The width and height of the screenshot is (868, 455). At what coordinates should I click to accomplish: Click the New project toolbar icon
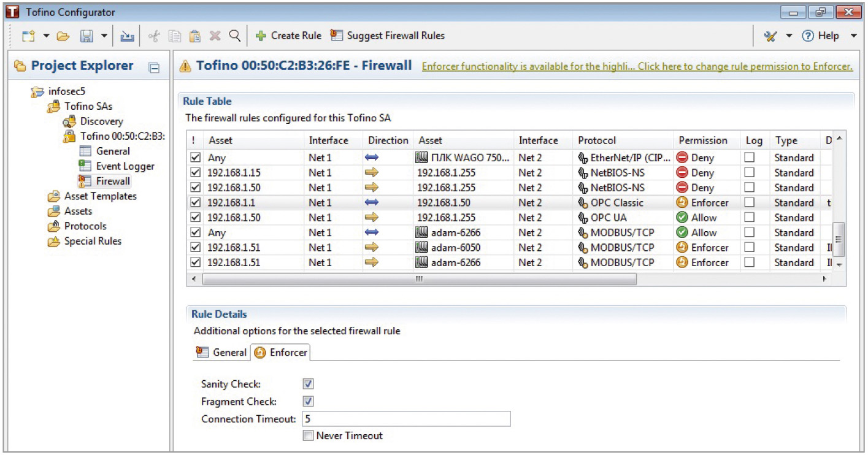pyautogui.click(x=28, y=36)
